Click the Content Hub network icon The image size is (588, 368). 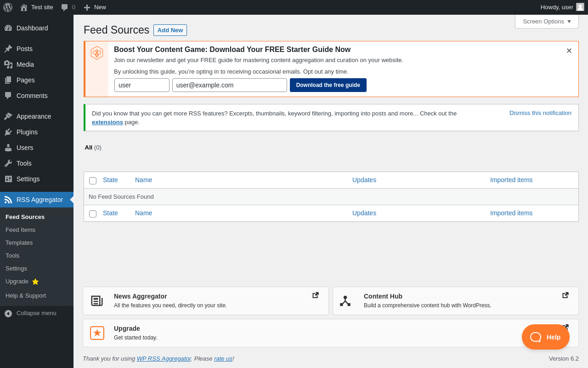click(345, 301)
